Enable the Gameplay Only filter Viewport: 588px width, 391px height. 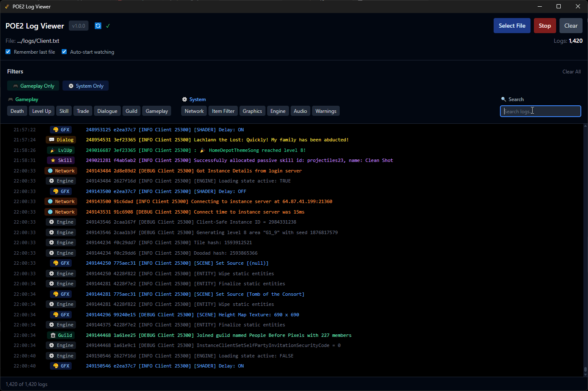click(33, 86)
